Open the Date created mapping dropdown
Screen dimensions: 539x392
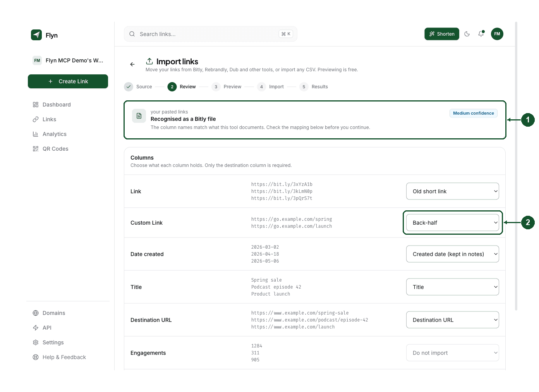coord(453,254)
